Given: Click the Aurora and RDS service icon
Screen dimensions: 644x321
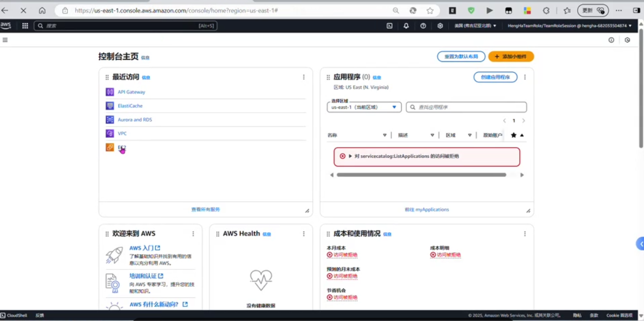Looking at the screenshot, I should coord(109,120).
